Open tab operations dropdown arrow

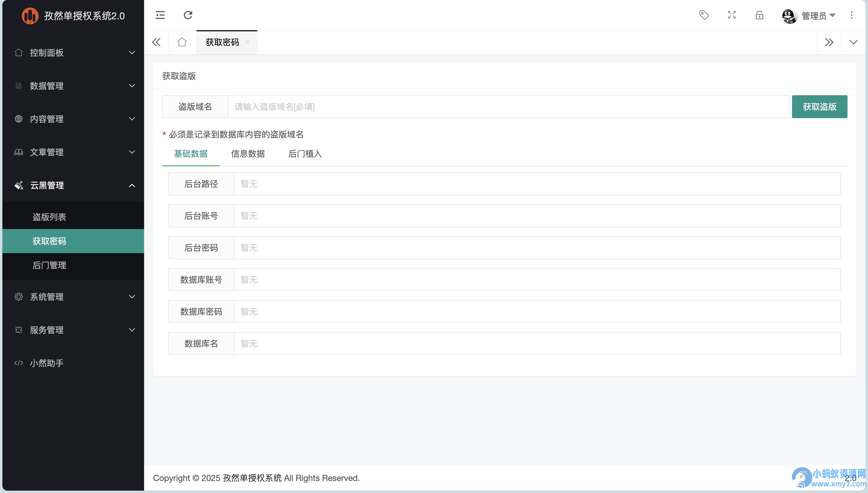click(x=853, y=42)
